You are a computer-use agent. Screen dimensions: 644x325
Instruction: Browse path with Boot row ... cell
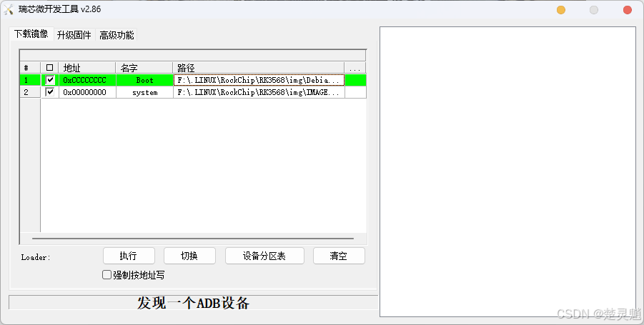355,80
